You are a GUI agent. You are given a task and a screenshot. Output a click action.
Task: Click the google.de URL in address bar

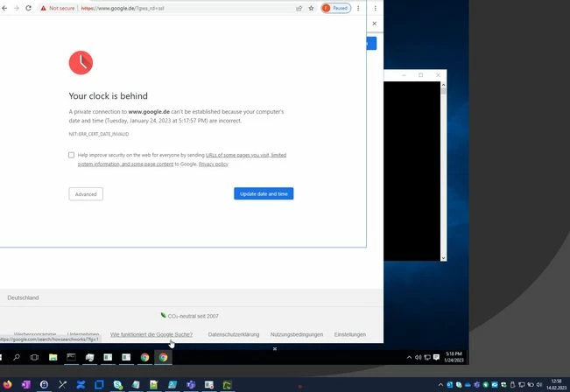(x=123, y=8)
